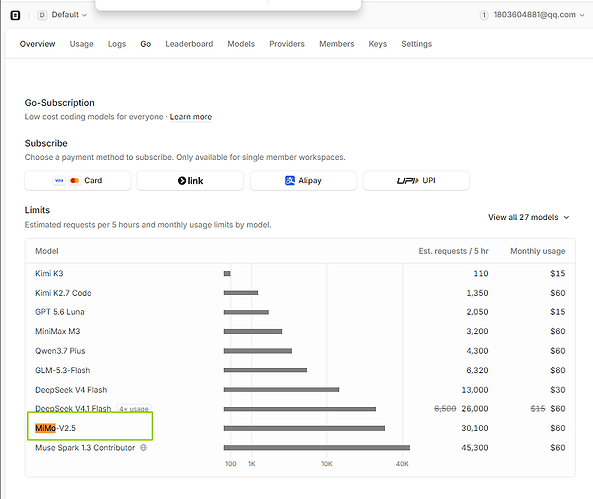The image size is (593, 499).
Task: Click the link logo icon
Action: 190,181
